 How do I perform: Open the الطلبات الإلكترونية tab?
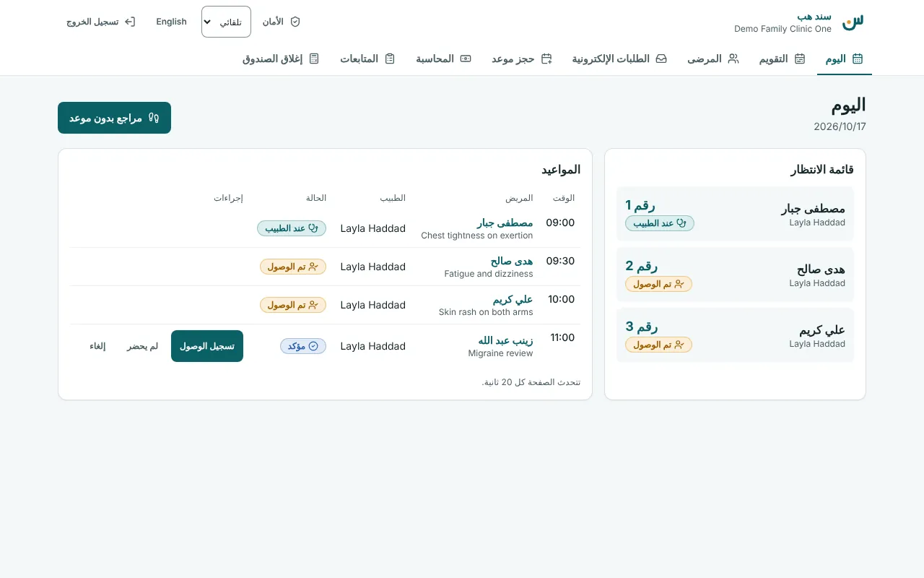619,59
